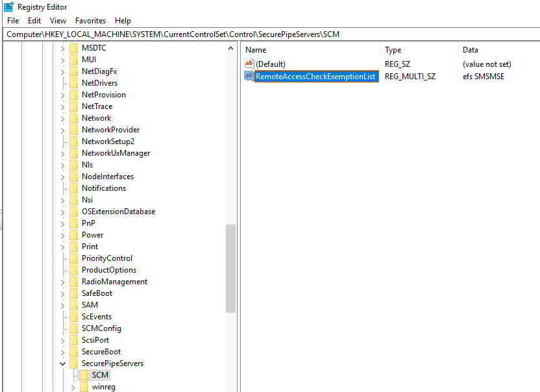This screenshot has width=540, height=392.
Task: Expand the NetProvision key
Action: point(63,95)
